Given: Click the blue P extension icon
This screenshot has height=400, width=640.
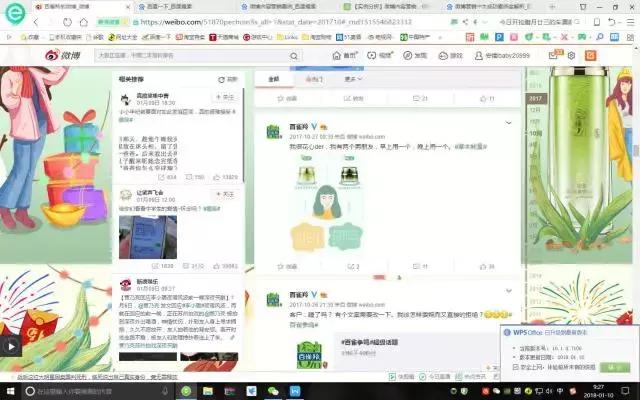Looking at the screenshot, I should click(499, 37).
